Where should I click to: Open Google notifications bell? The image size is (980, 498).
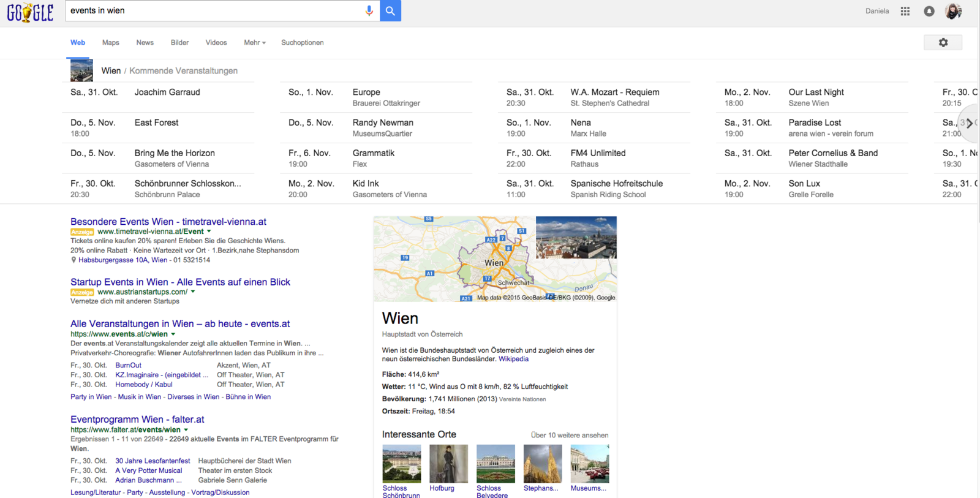929,11
